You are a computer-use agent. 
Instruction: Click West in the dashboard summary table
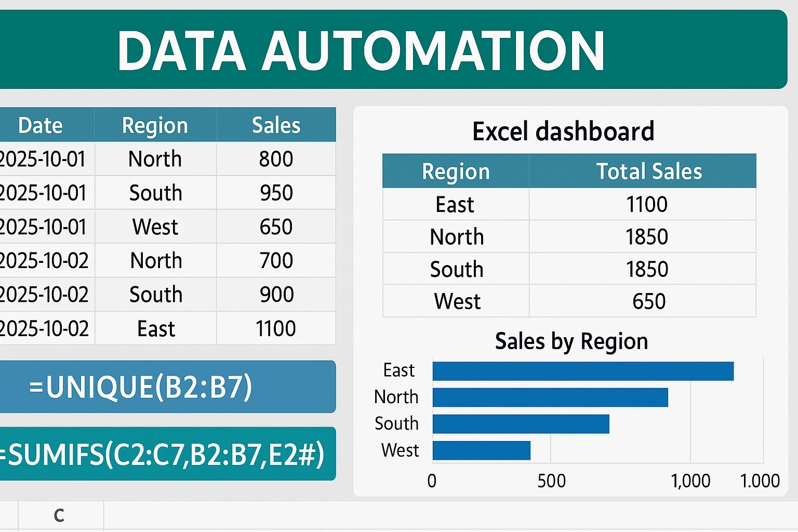[456, 301]
